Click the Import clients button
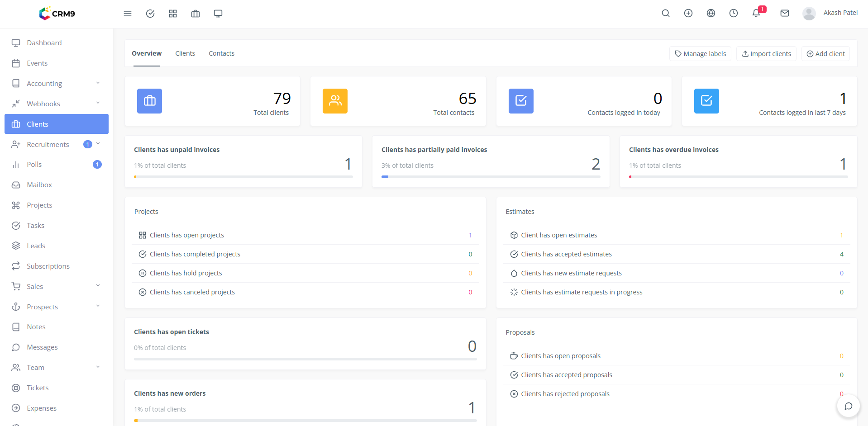Viewport: 868px width, 426px height. click(766, 54)
